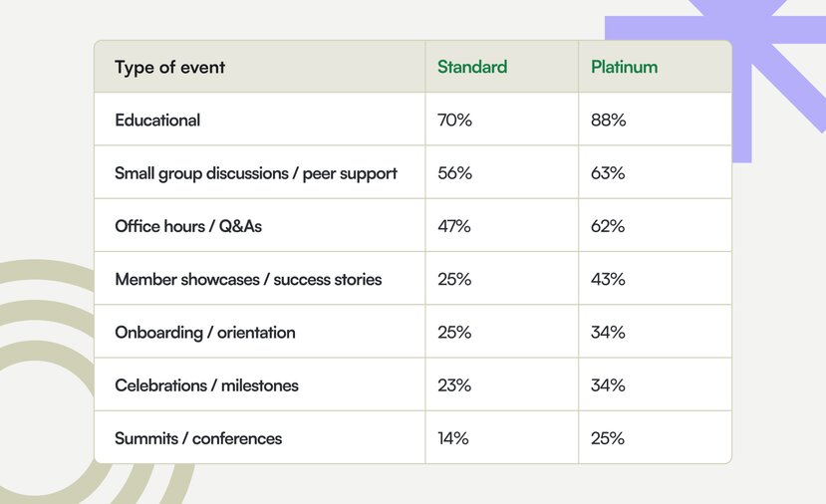Screen dimensions: 826x504
Task: Select the 'Celebrations / milestones' row label
Action: coord(206,385)
